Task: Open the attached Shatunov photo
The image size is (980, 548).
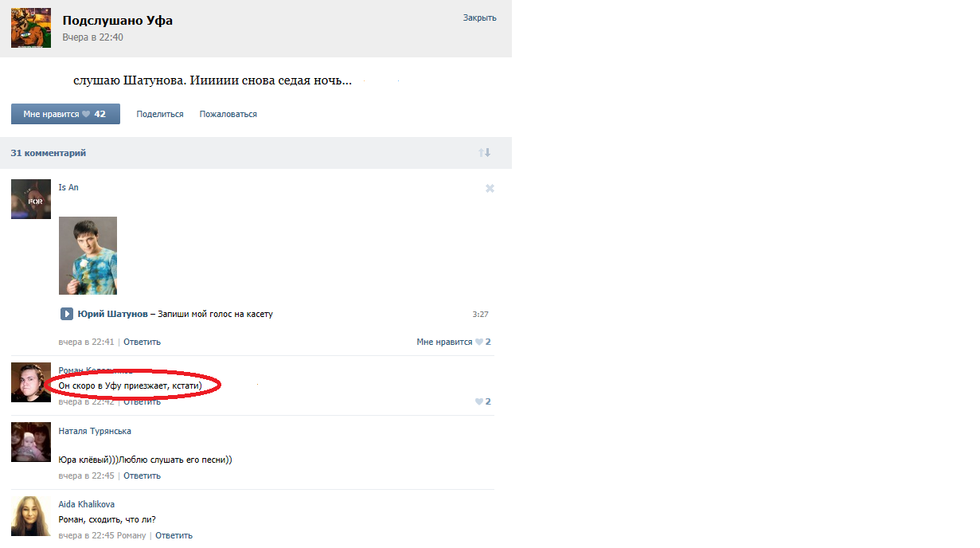Action: tap(88, 256)
